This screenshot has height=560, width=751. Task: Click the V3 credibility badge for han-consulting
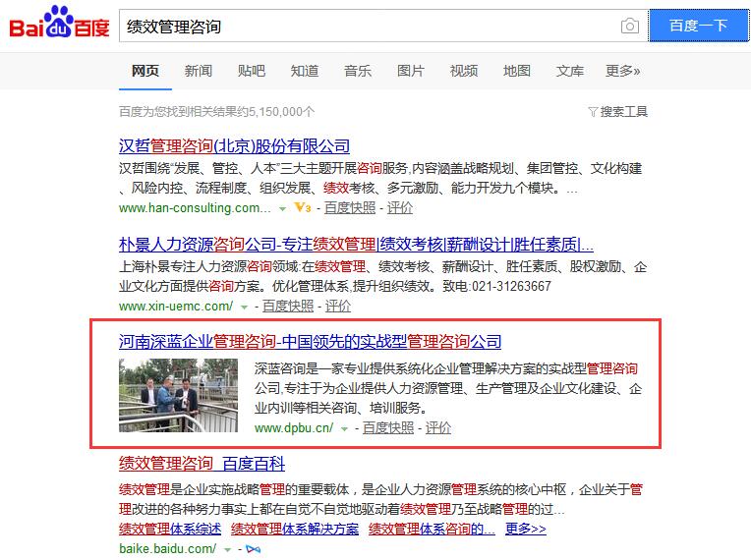click(x=303, y=208)
